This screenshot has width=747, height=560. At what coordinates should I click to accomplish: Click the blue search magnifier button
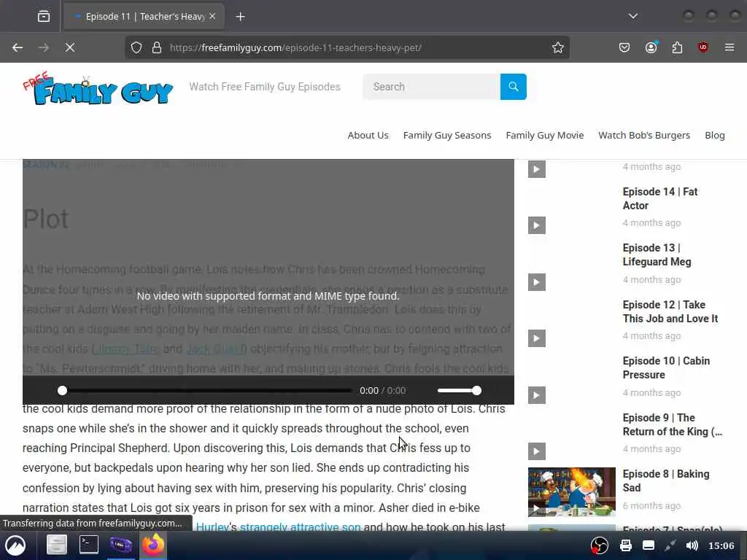(513, 87)
